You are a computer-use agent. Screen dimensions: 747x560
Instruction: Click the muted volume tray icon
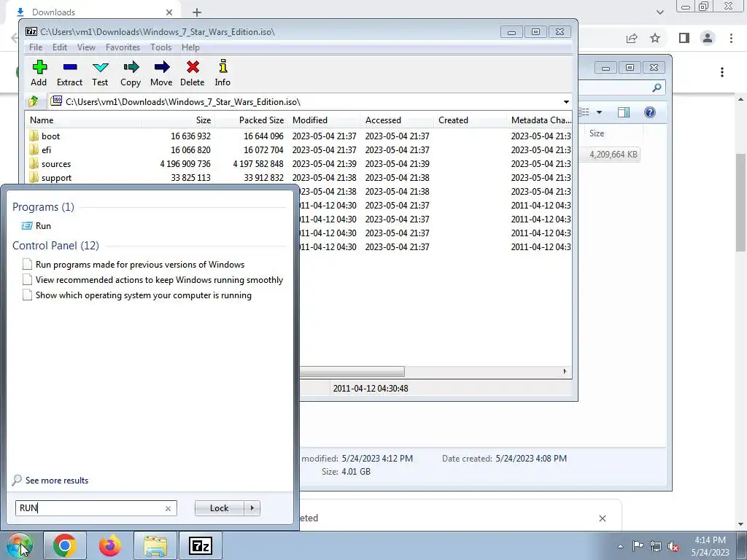(673, 546)
